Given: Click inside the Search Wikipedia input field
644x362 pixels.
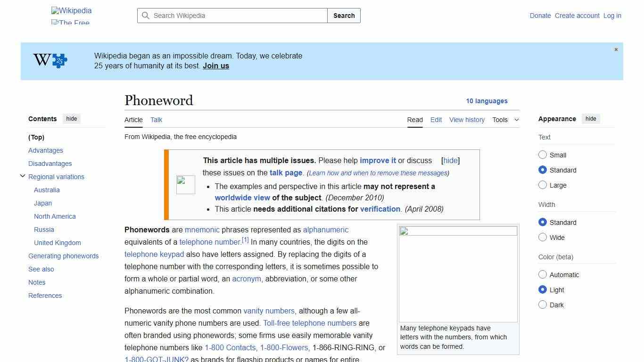Looking at the screenshot, I should [231, 16].
